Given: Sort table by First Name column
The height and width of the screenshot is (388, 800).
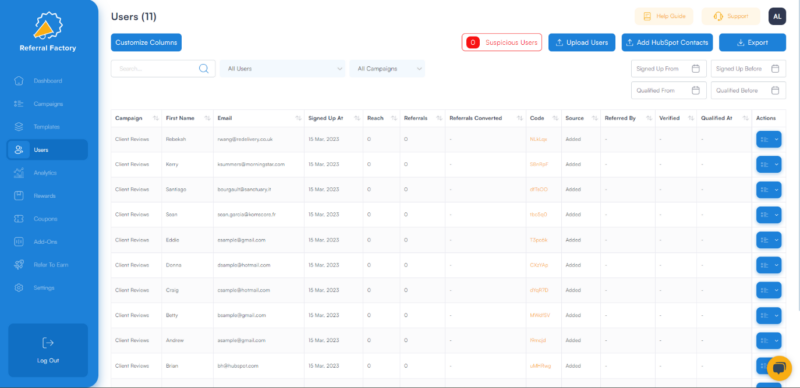Looking at the screenshot, I should pos(207,118).
